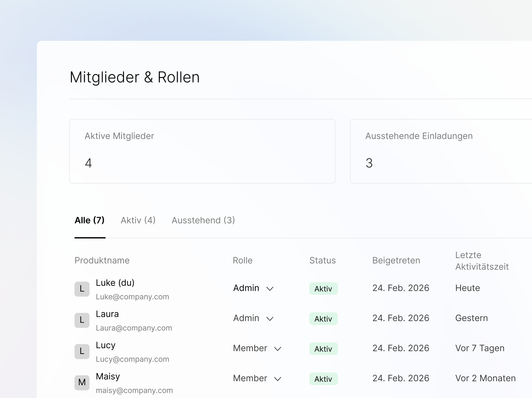Switch to the Aktiv (4) tab

tap(138, 220)
